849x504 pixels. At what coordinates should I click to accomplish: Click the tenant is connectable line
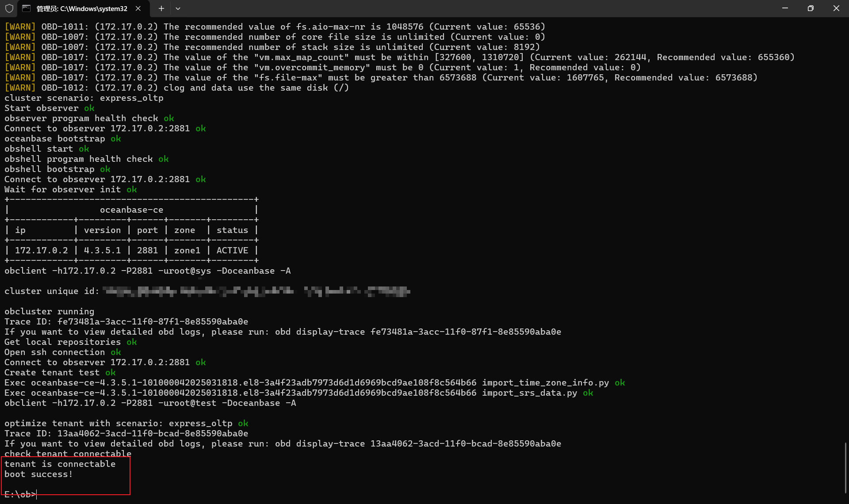(x=60, y=464)
